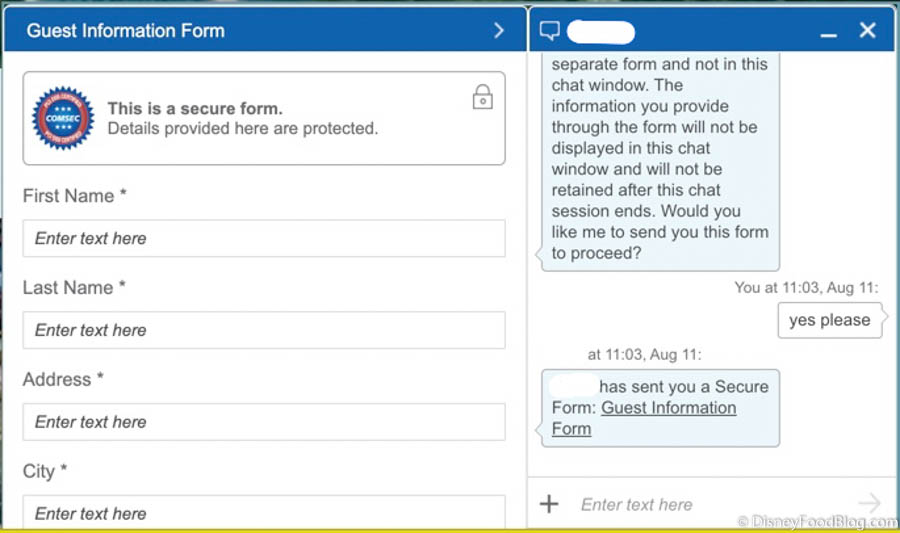Focus the First Name text field
This screenshot has height=533, width=900.
(x=264, y=239)
